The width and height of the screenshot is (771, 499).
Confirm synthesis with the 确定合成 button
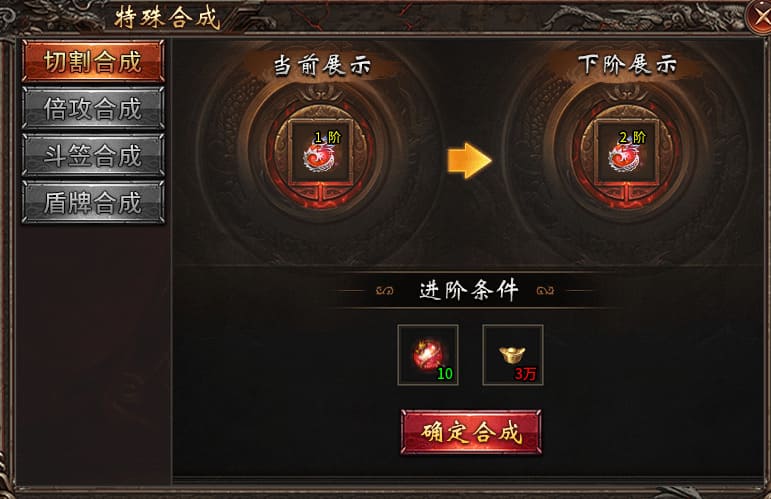[471, 433]
